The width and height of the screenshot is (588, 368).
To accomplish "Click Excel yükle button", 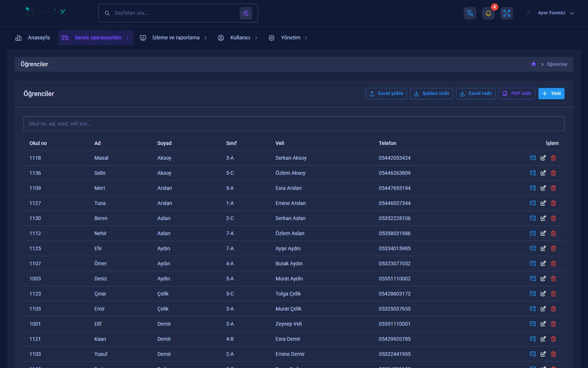I will point(386,93).
